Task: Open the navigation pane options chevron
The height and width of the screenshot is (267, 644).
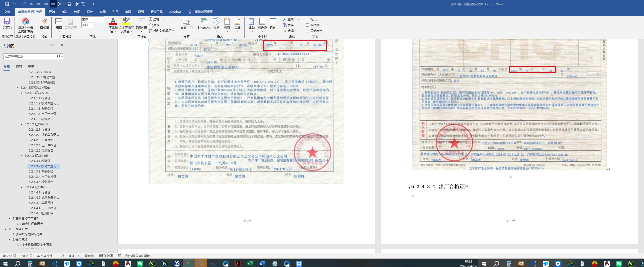Action: pyautogui.click(x=52, y=45)
